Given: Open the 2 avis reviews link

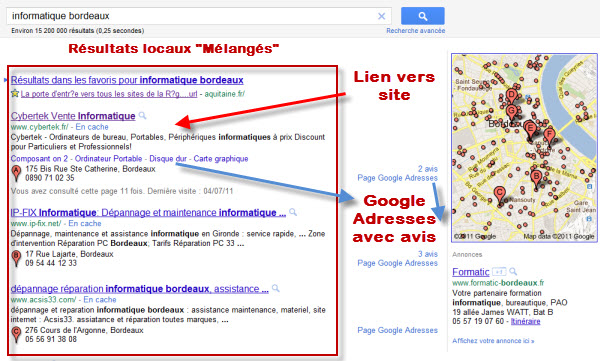Looking at the screenshot, I should [x=428, y=169].
